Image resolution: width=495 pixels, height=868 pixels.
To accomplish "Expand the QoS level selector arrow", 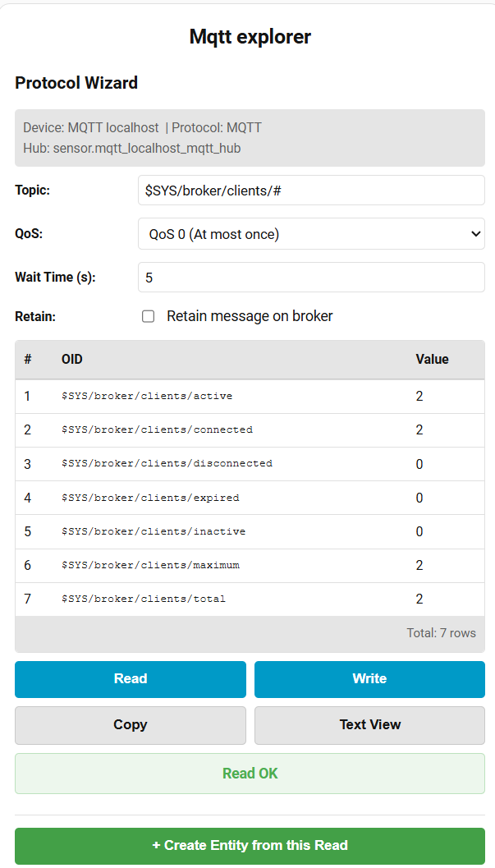I will point(474,233).
